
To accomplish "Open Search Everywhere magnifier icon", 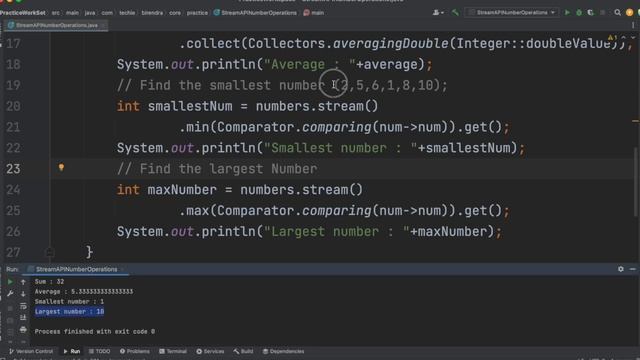I will point(618,13).
